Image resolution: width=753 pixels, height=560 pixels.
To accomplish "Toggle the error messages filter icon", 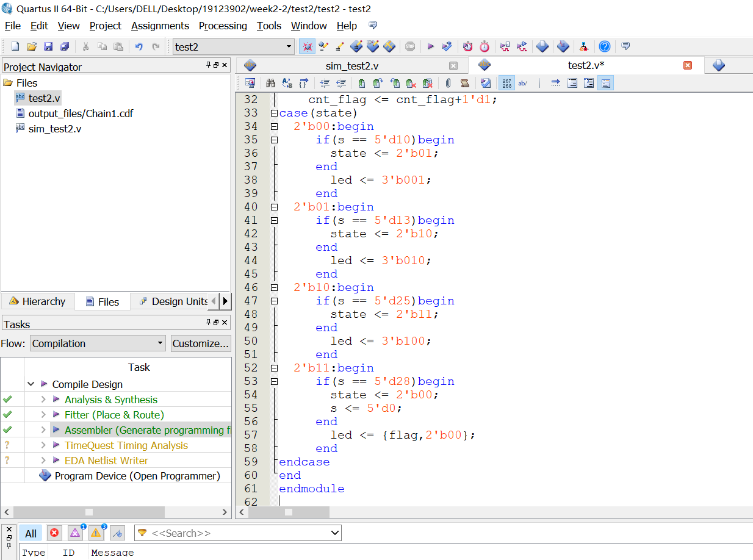I will 54,533.
